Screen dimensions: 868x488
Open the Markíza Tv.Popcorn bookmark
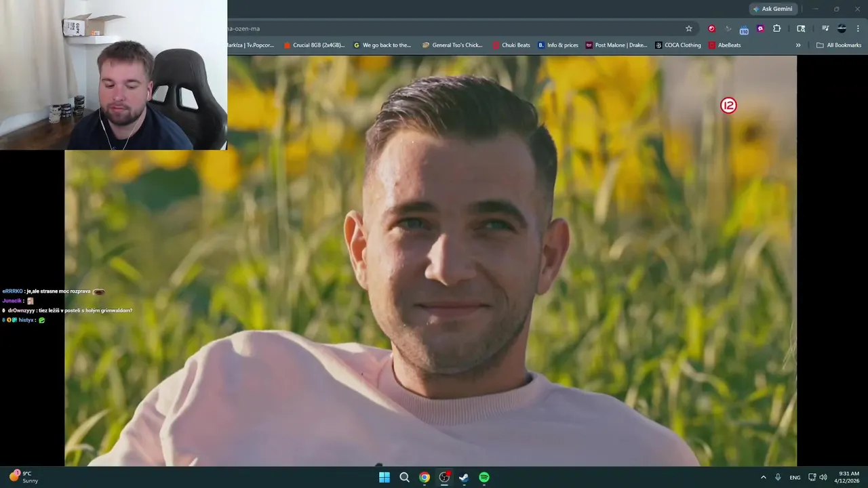[251, 45]
